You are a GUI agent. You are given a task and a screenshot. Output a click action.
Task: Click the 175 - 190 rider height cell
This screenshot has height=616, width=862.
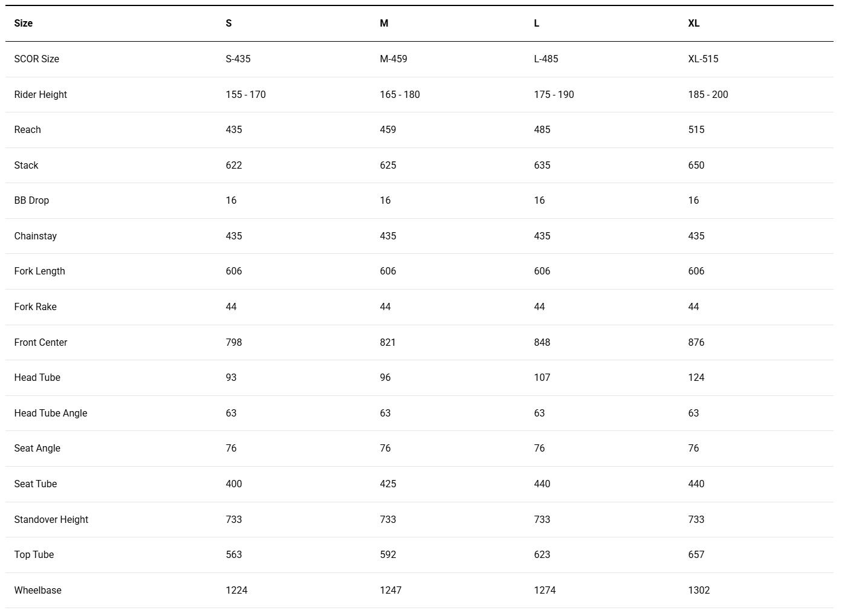(x=554, y=95)
